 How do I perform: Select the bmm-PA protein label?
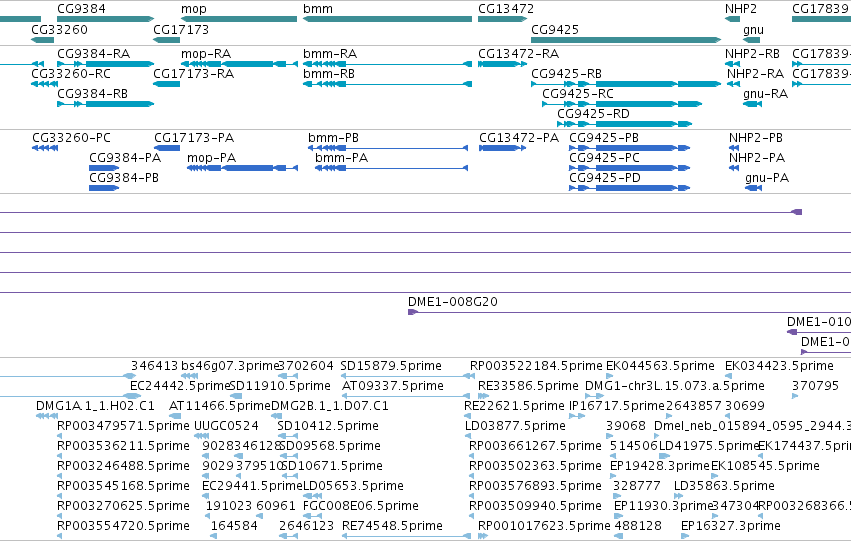tap(341, 157)
